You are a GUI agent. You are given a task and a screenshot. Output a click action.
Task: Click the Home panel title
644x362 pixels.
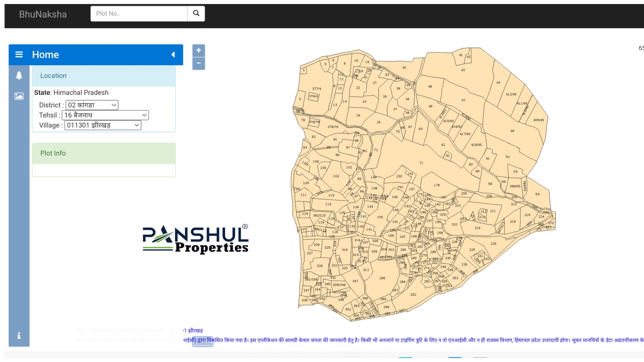46,55
